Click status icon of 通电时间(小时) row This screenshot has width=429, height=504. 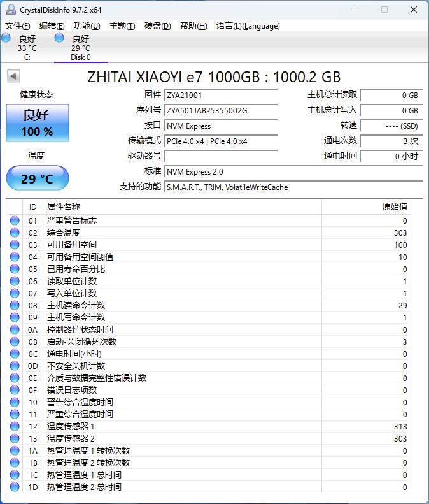coord(15,354)
